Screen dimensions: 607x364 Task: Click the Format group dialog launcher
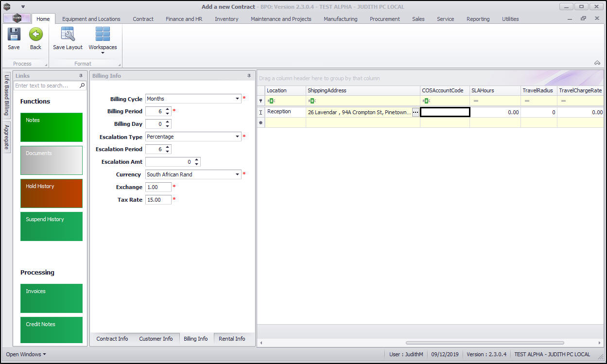120,65
